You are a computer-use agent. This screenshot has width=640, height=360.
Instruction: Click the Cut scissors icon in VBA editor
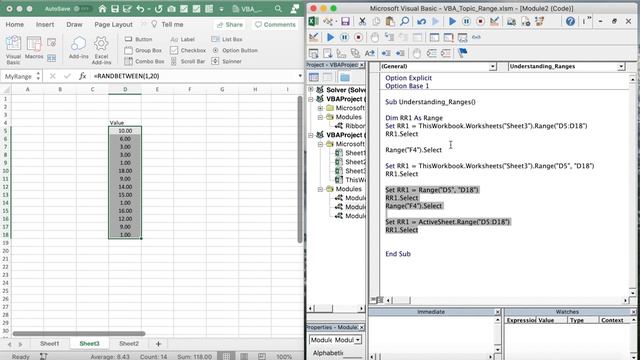[x=362, y=21]
